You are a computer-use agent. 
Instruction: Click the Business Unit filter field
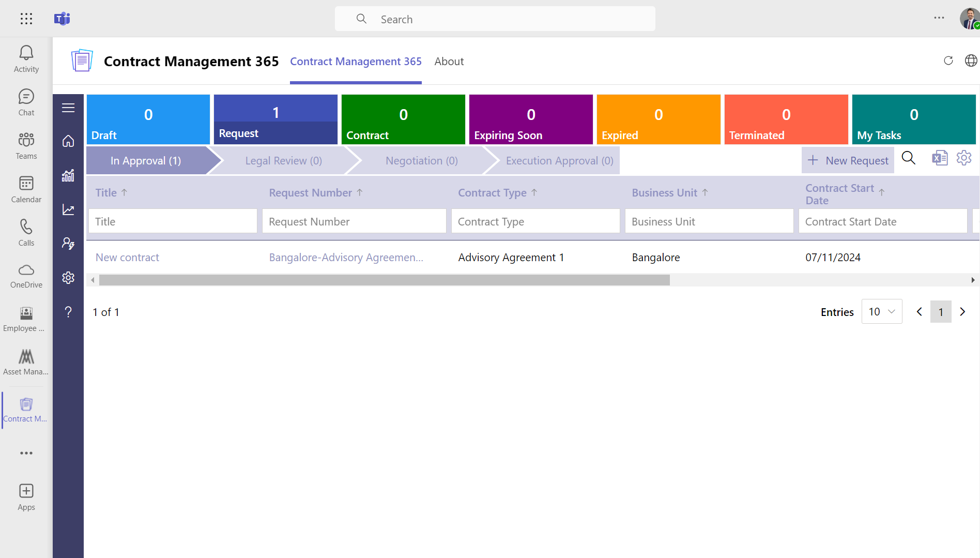pos(709,221)
